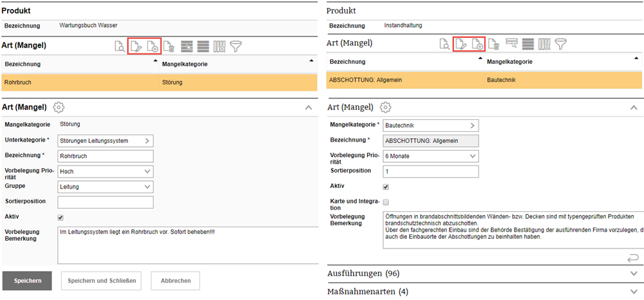Open the filter funnel in the Wartungsbuch Wasser toolbar
The height and width of the screenshot is (300, 644).
(236, 46)
